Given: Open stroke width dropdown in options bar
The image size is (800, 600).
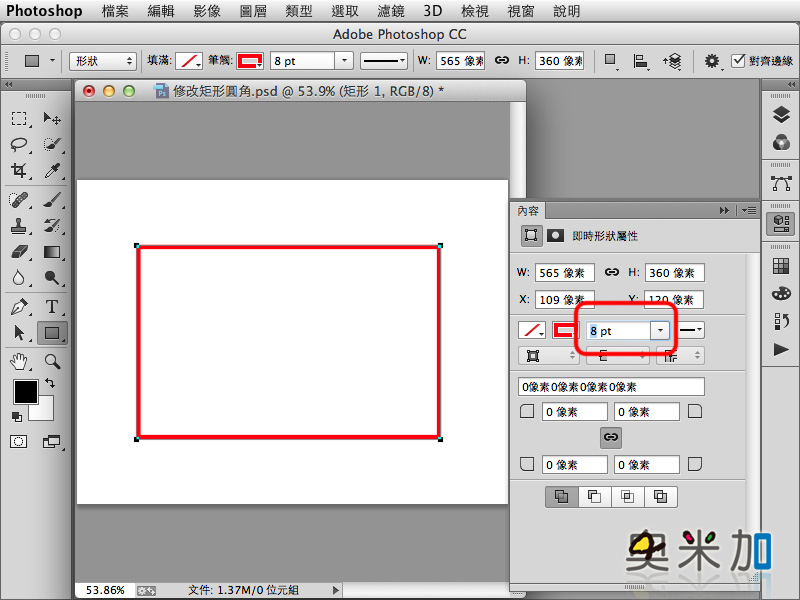Looking at the screenshot, I should 344,61.
